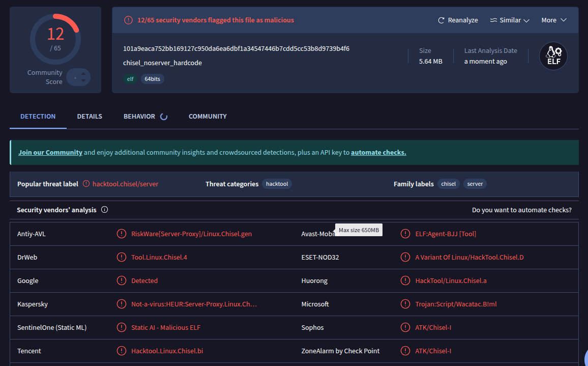Click the ELF file type icon
The width and height of the screenshot is (588, 366).
tap(553, 56)
